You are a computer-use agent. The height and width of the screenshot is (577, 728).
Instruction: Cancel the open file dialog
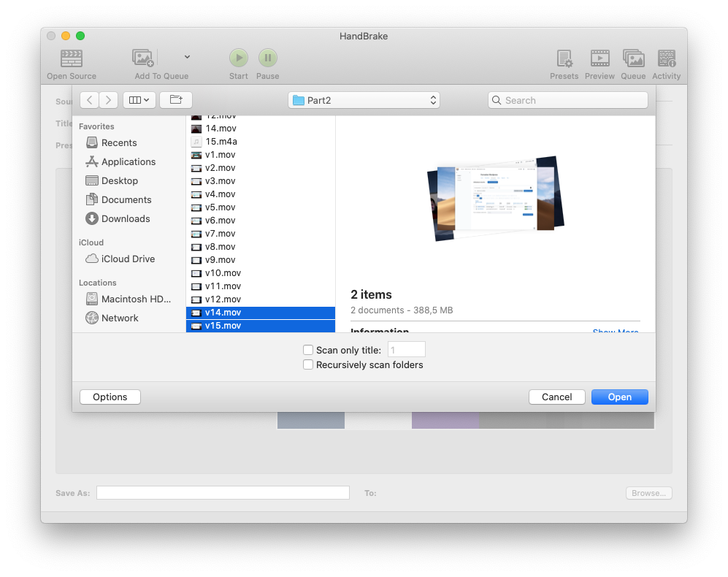click(556, 397)
